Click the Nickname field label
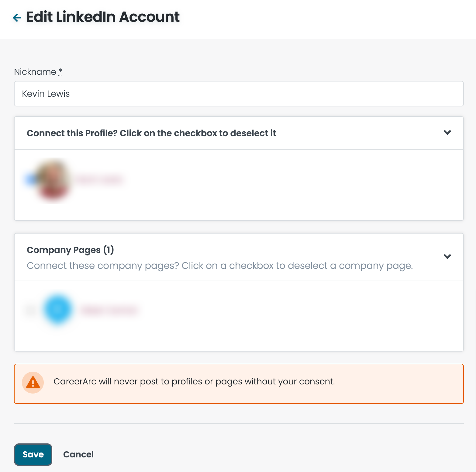This screenshot has width=476, height=472. [35, 72]
